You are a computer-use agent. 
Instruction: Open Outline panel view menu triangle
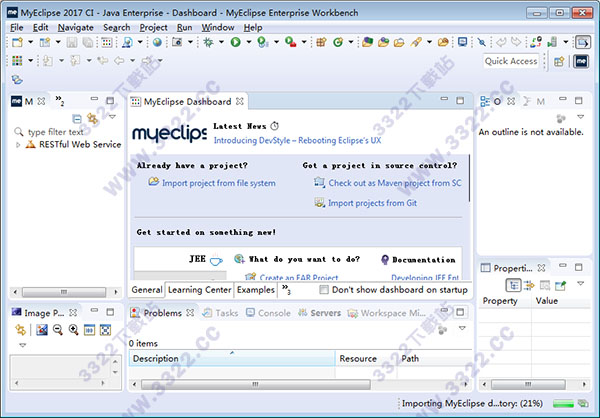580,117
